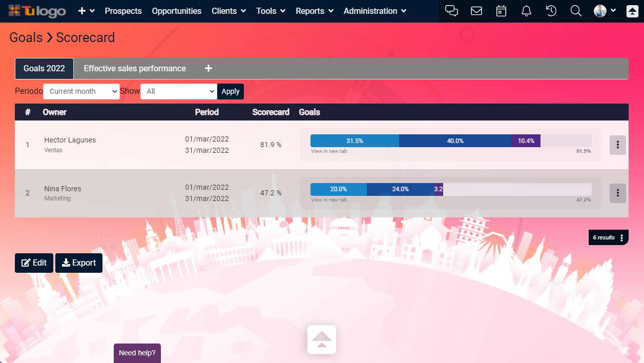
Task: Open the calendar icon in the top bar
Action: coord(501,10)
